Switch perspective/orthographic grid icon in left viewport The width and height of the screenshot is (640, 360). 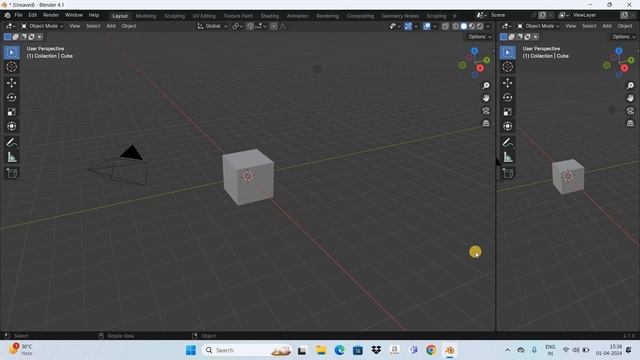486,123
